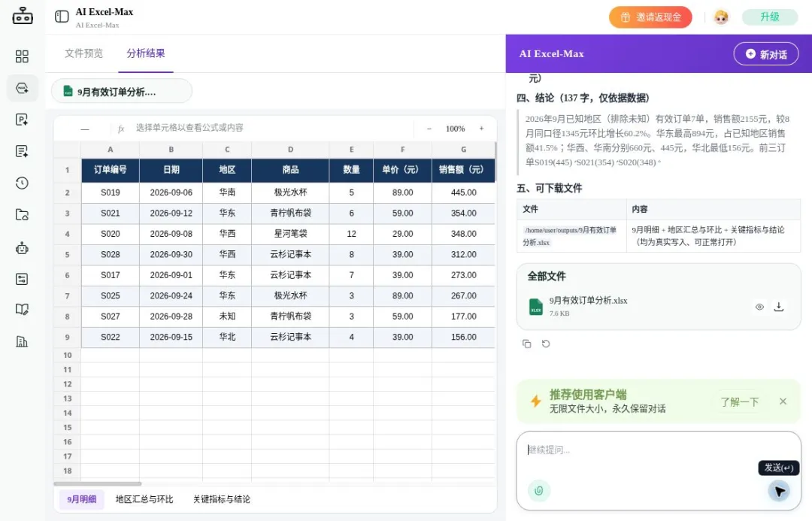812x521 pixels.
Task: Click the file path cell in 可下载文件 table
Action: tap(571, 236)
